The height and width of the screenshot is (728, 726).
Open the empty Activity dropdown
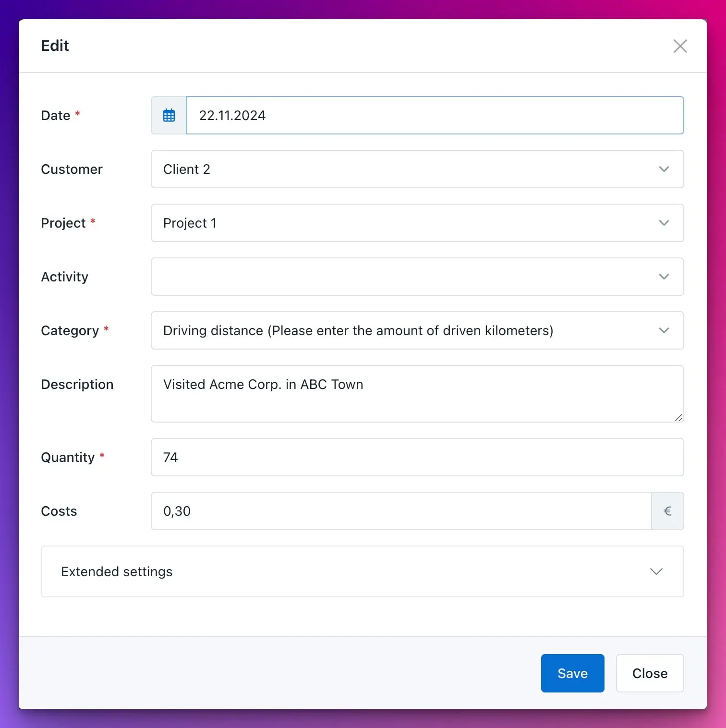click(417, 277)
